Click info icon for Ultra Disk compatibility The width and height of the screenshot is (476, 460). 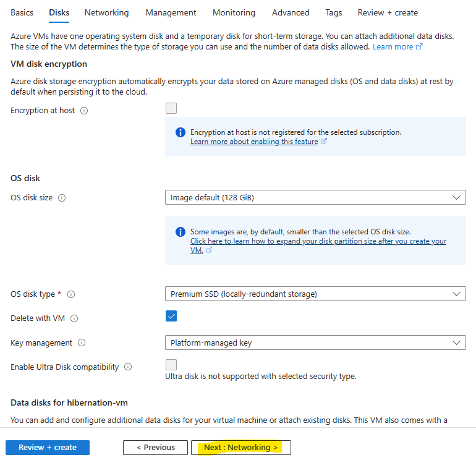pyautogui.click(x=128, y=367)
